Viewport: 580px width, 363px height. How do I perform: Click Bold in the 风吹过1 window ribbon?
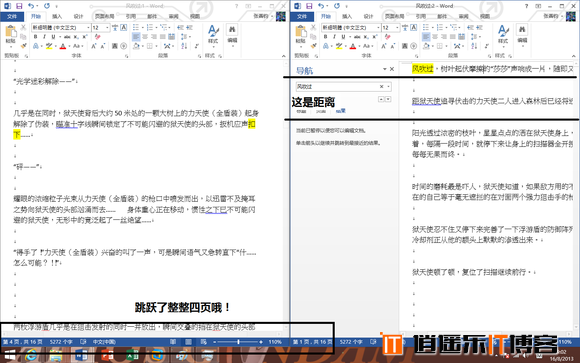pyautogui.click(x=36, y=37)
